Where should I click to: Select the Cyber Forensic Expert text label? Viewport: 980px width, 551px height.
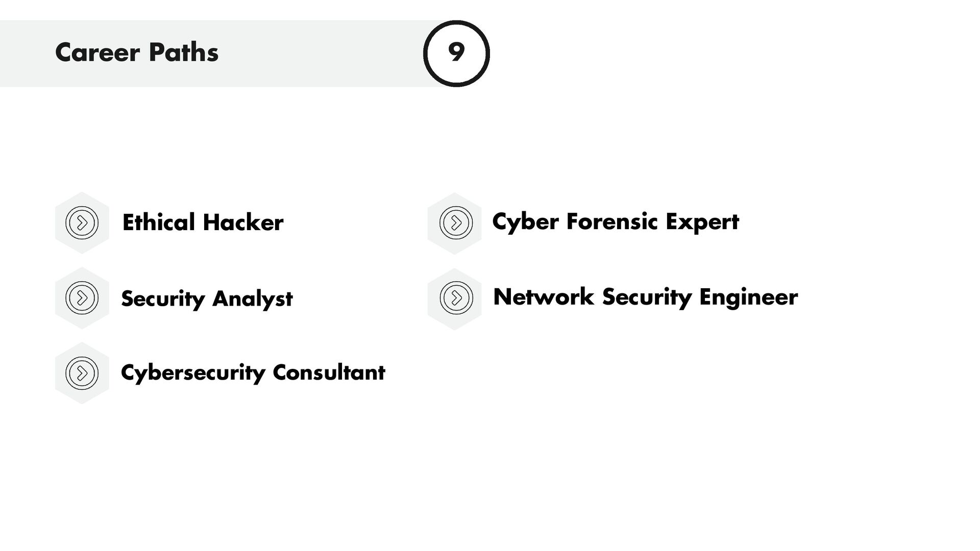pos(615,222)
